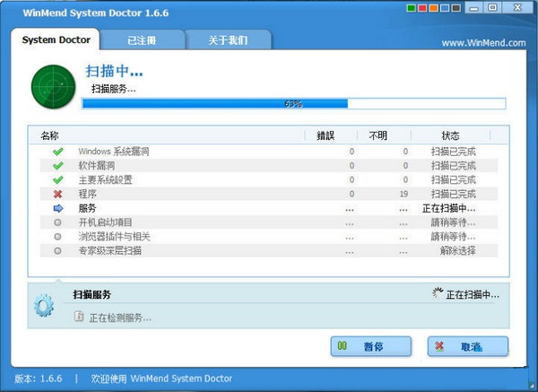Switch to the System Doctor tab

pos(56,39)
